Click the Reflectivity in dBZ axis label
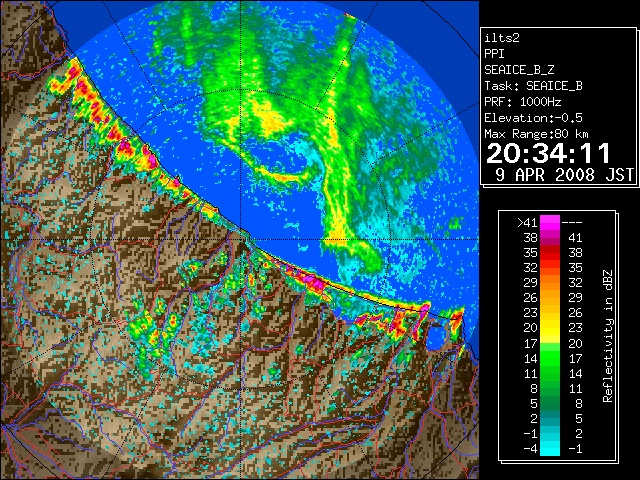 608,336
